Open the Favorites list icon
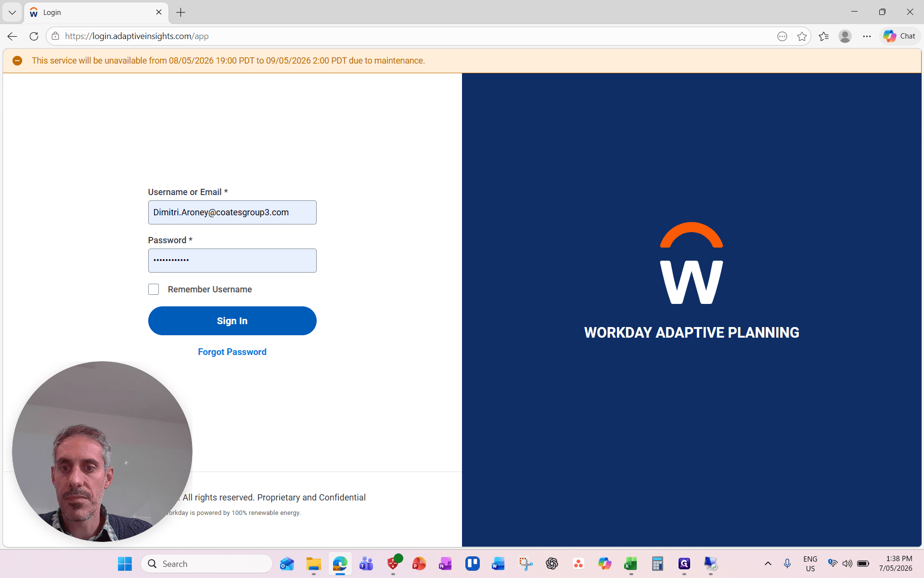Screen dimensions: 924x578 point(823,36)
